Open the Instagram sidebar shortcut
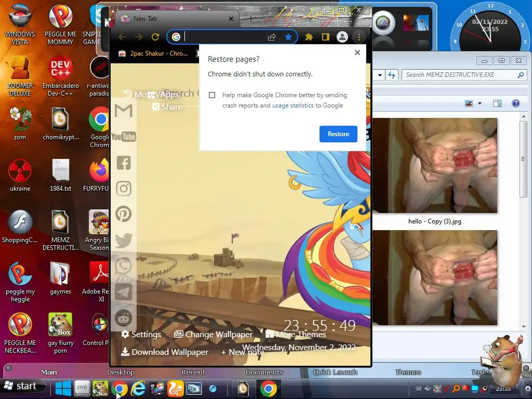Screen dimensions: 532x399 (124, 188)
